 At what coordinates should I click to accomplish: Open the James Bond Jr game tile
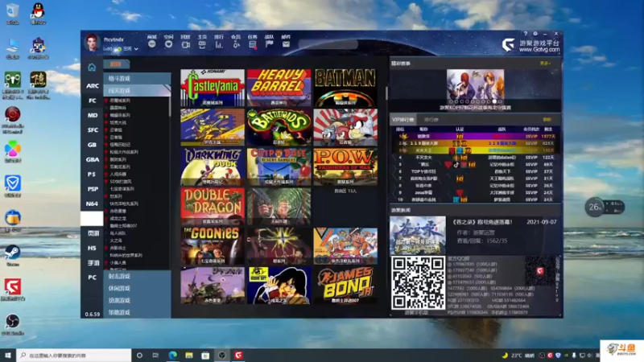345,286
